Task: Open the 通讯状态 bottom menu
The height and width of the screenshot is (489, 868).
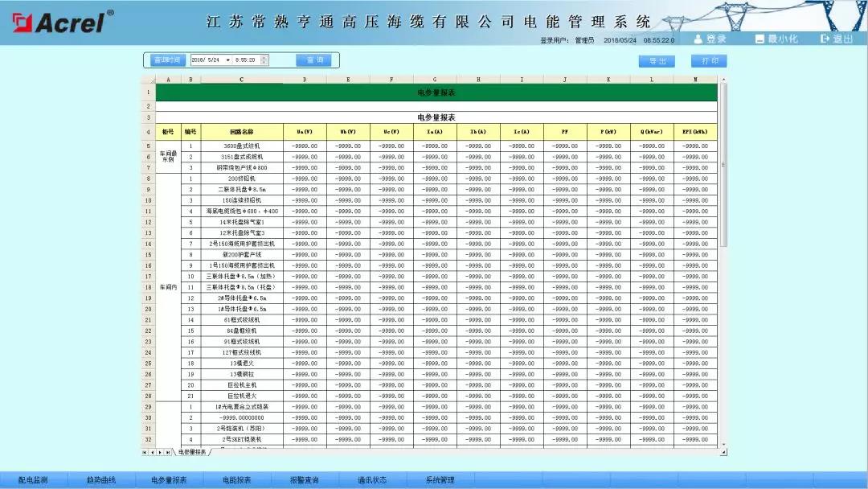Action: point(372,480)
